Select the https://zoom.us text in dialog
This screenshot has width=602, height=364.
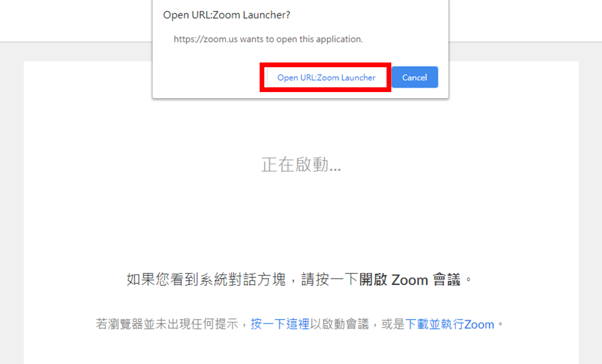(x=206, y=39)
